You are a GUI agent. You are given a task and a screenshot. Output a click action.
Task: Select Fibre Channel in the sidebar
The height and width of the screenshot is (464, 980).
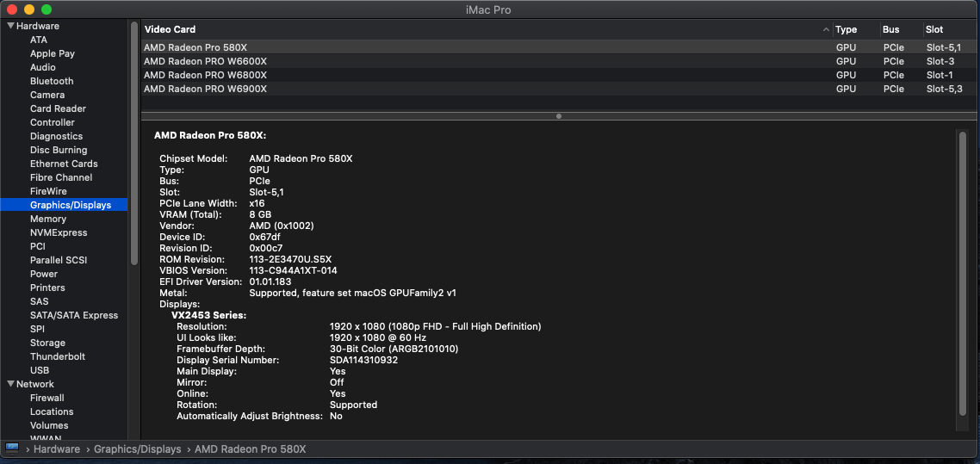[61, 176]
